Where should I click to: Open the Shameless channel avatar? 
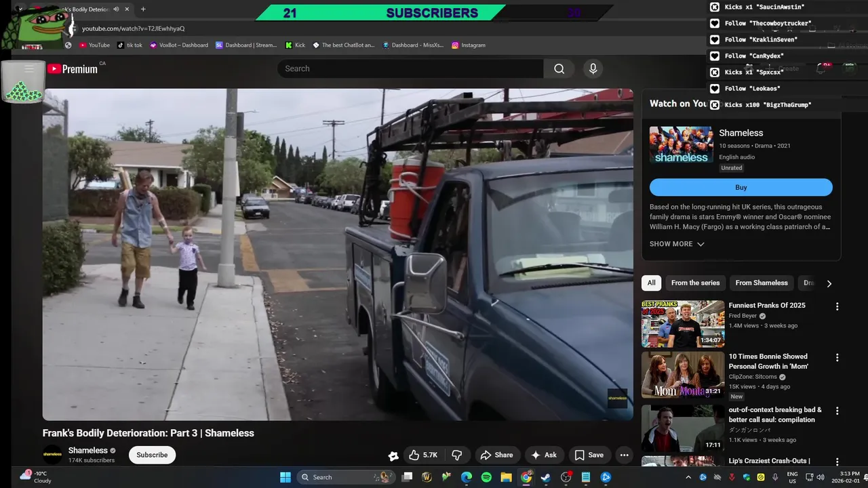pyautogui.click(x=53, y=454)
